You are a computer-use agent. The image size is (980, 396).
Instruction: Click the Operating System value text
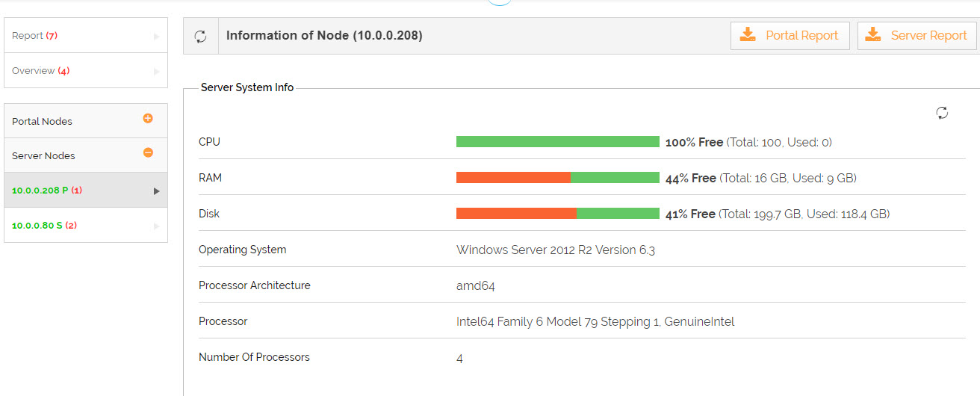(556, 250)
